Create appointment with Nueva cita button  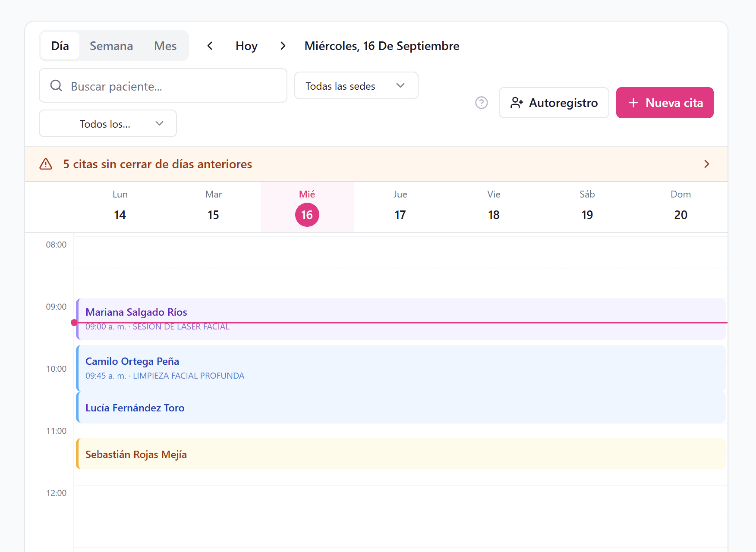pos(665,103)
